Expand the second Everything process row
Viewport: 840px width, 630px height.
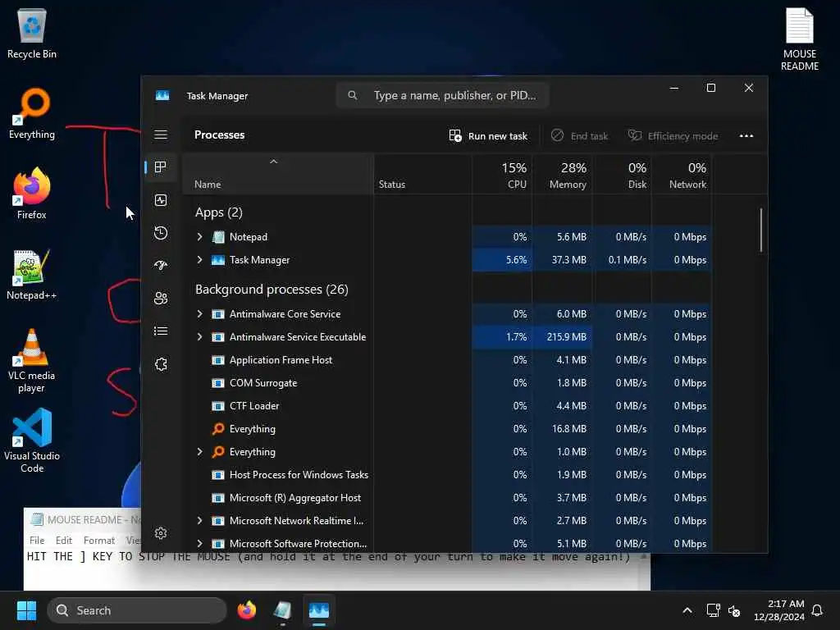click(x=200, y=452)
